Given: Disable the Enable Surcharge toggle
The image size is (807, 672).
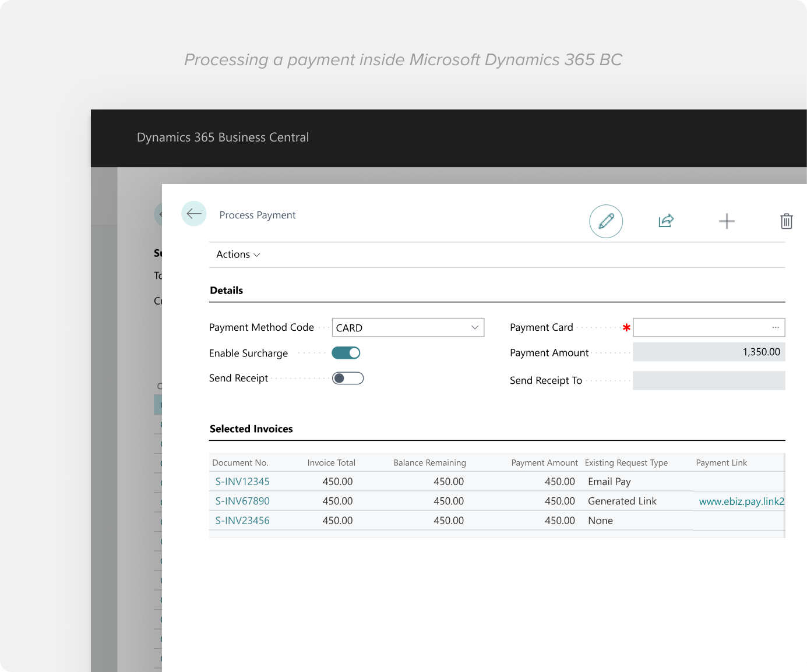Looking at the screenshot, I should [346, 353].
